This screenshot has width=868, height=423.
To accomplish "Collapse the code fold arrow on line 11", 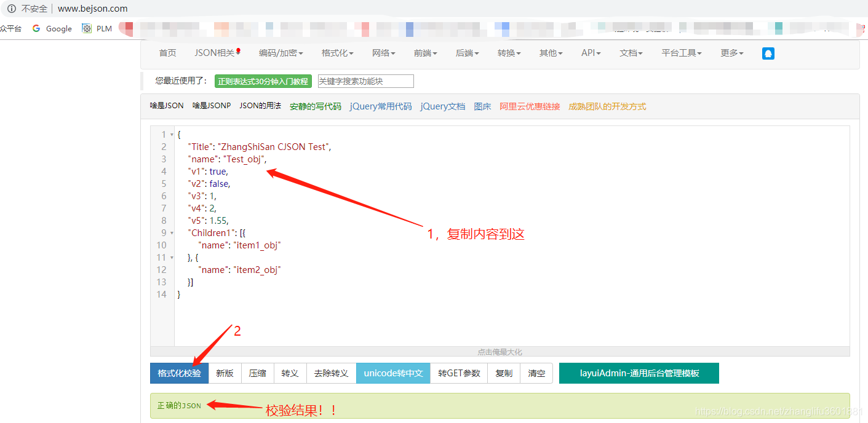I will [170, 257].
